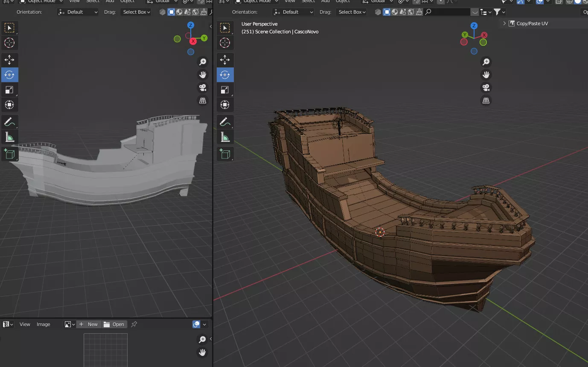588x367 pixels.
Task: Click the New image button
Action: 89,324
